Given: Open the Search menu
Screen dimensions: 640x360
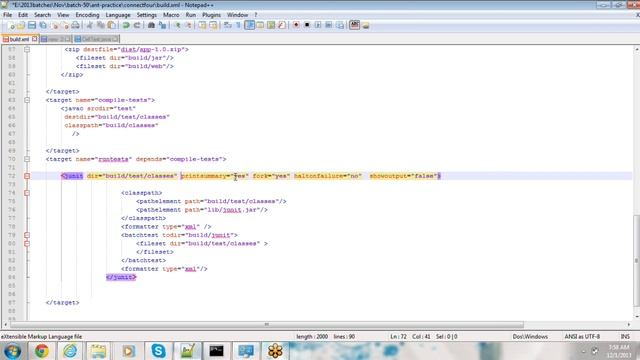Looking at the screenshot, I should [42, 15].
